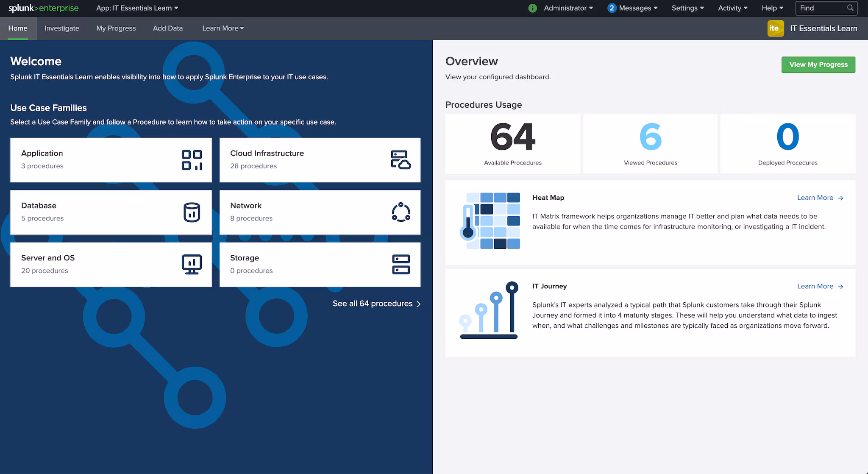Viewport: 868px width, 474px height.
Task: Click See all 64 procedures link
Action: click(376, 304)
